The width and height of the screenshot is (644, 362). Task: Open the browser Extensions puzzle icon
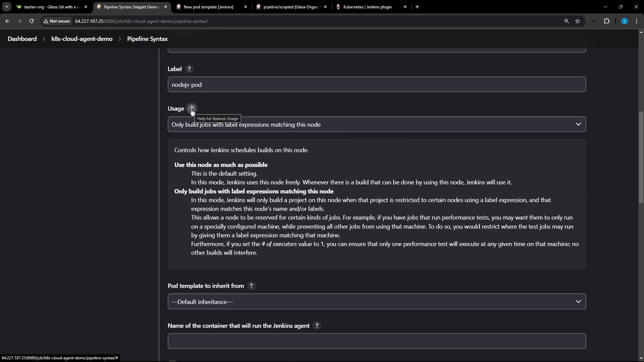(606, 21)
